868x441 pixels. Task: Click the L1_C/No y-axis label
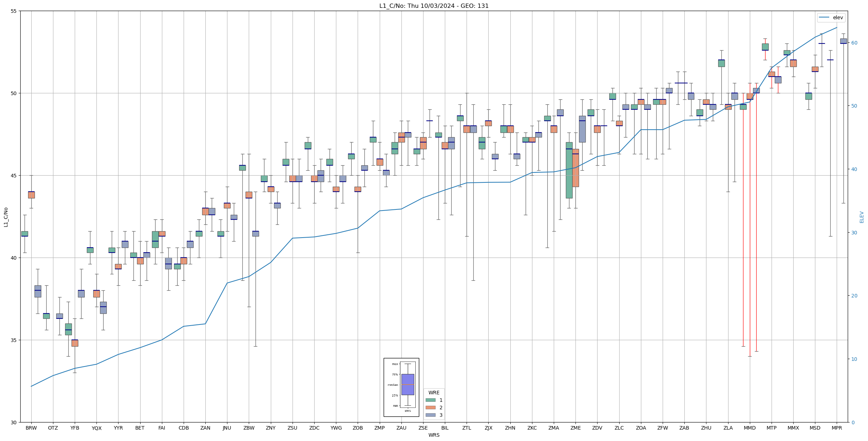click(x=6, y=217)
